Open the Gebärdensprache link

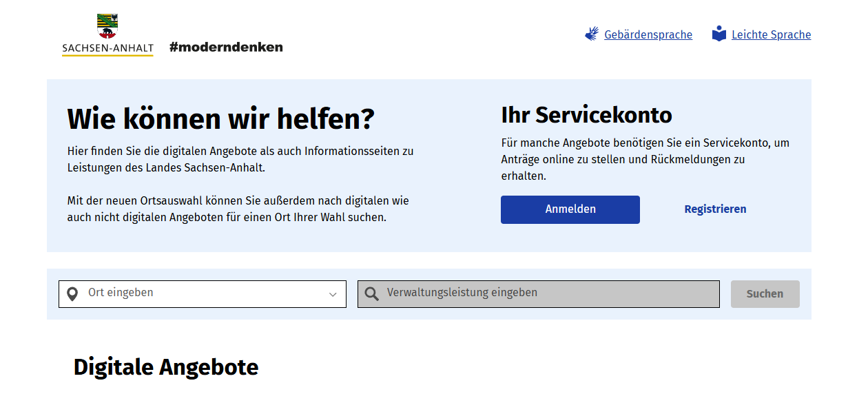(x=648, y=34)
